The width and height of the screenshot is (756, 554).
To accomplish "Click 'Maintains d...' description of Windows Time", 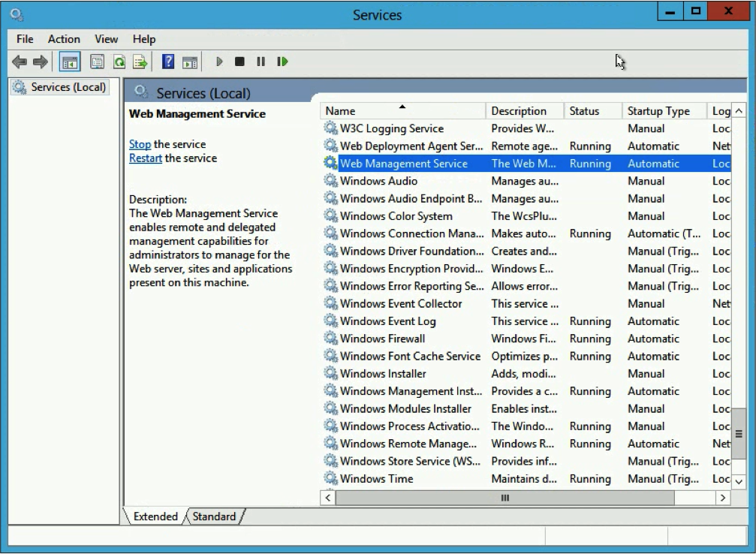I will [525, 478].
